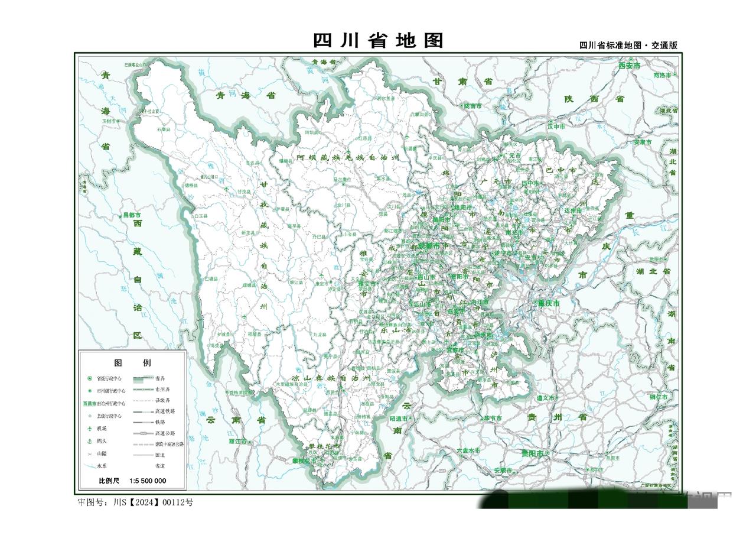Click the 阿坝藏族羌族自治州 prefecture label

coord(348,158)
